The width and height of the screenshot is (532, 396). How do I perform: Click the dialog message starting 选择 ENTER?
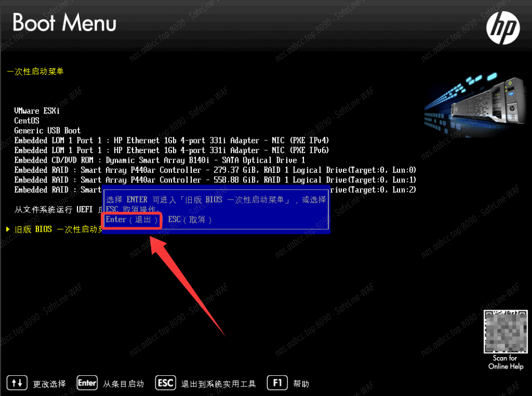tap(216, 204)
